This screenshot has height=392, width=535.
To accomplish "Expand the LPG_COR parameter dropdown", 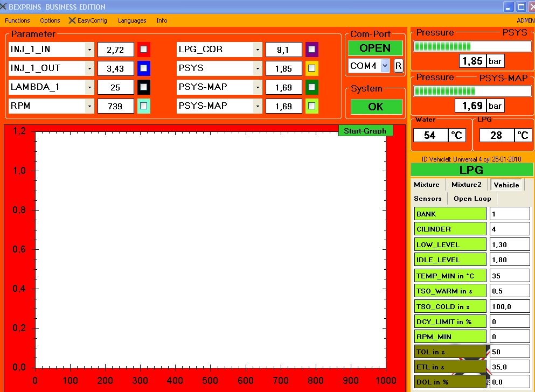I will pos(258,50).
